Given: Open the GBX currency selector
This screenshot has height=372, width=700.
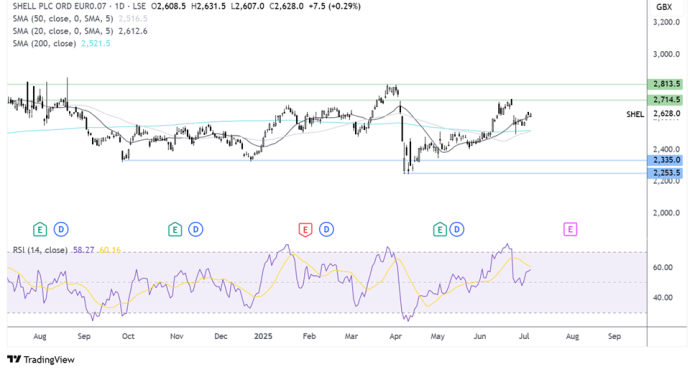Looking at the screenshot, I should pyautogui.click(x=664, y=7).
